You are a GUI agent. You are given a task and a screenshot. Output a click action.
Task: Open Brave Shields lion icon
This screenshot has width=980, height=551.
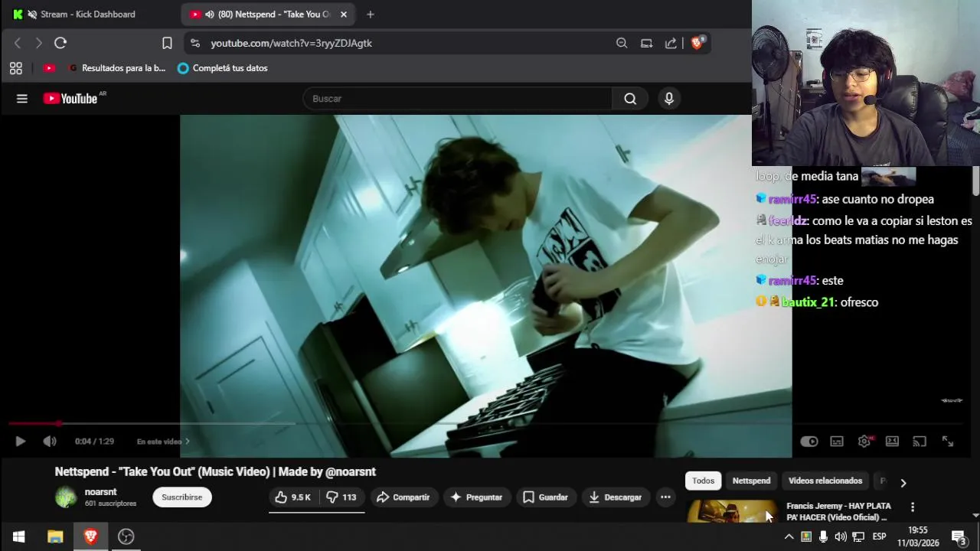click(697, 43)
